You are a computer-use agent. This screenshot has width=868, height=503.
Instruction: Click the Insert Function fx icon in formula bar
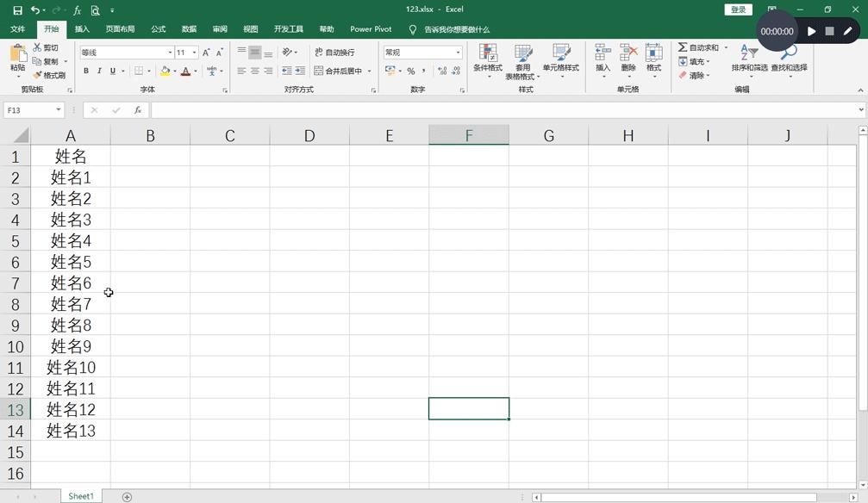138,110
